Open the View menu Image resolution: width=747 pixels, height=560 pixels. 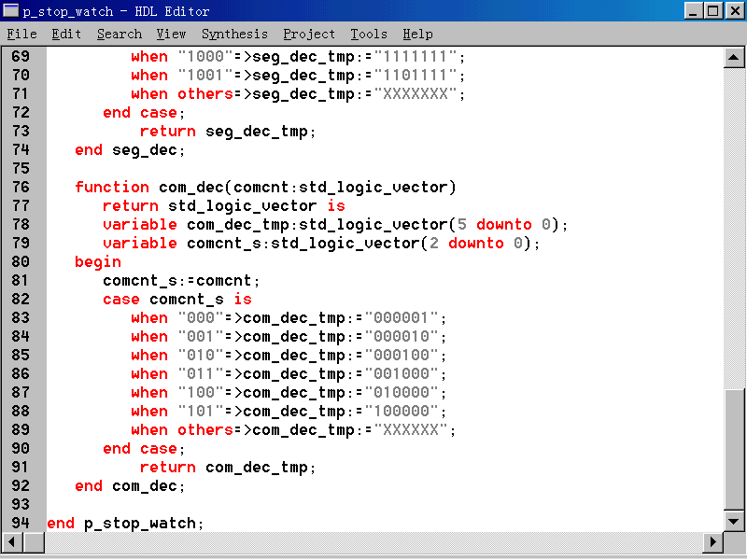pyautogui.click(x=171, y=35)
